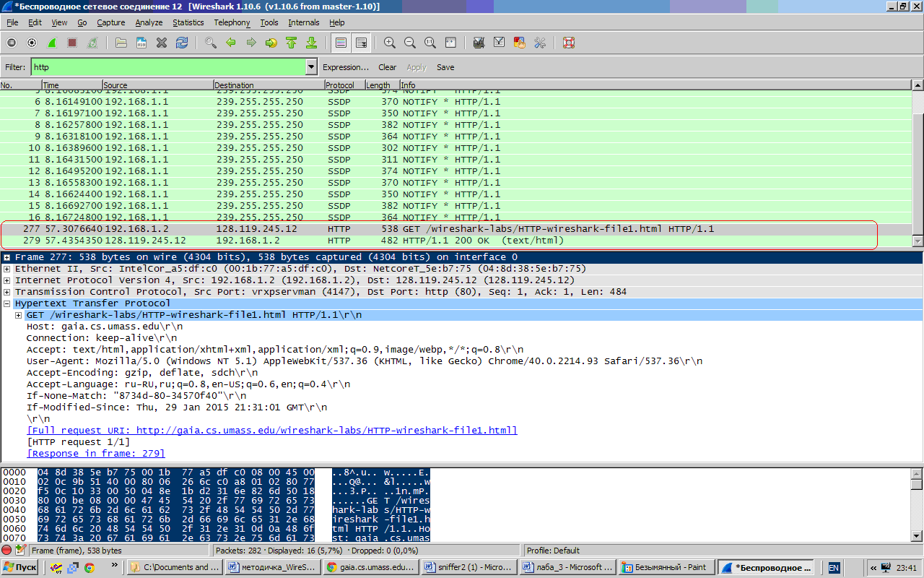Image resolution: width=924 pixels, height=578 pixels.
Task: Expand the GET request line node
Action: (x=18, y=315)
